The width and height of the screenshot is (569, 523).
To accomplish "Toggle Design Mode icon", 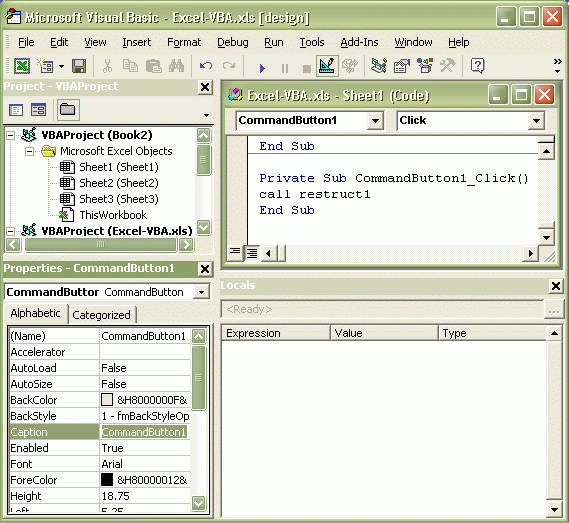I will point(327,66).
